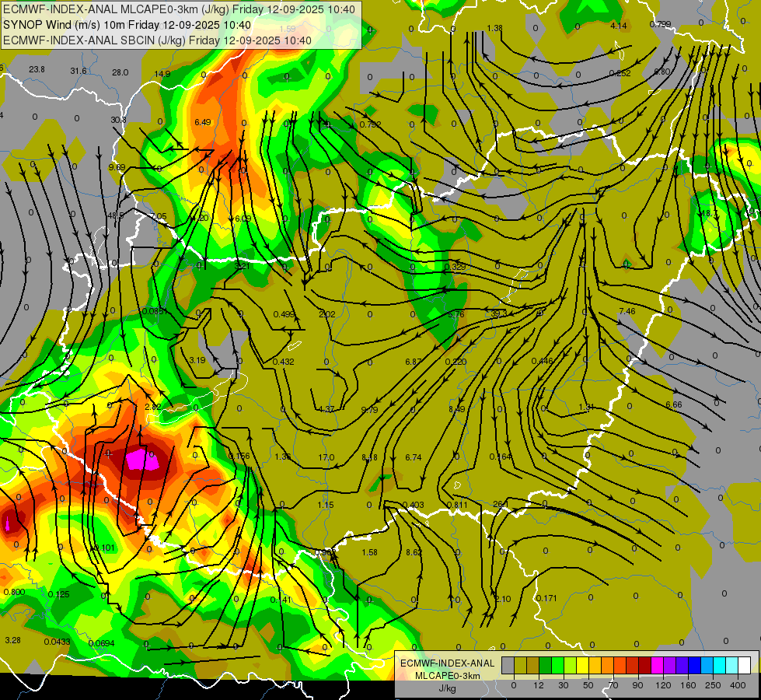Viewport: 761px width, 700px height.
Task: Click the map value 14.9
Action: [162, 74]
